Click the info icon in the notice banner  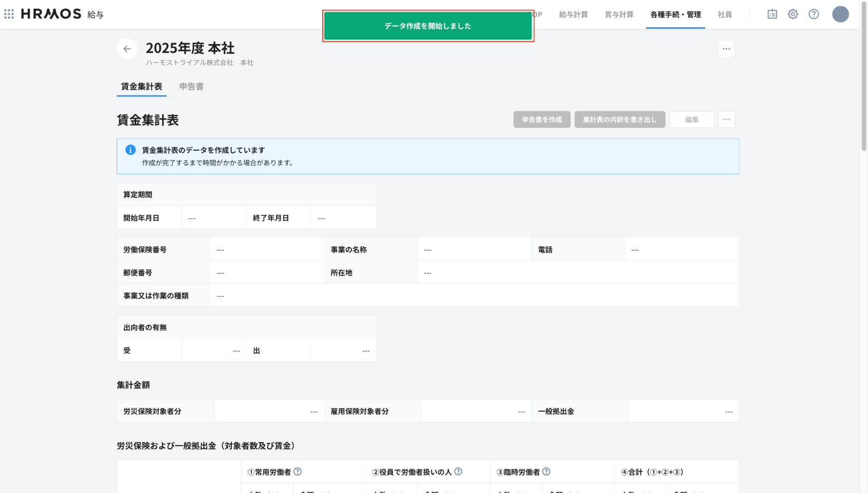point(131,150)
